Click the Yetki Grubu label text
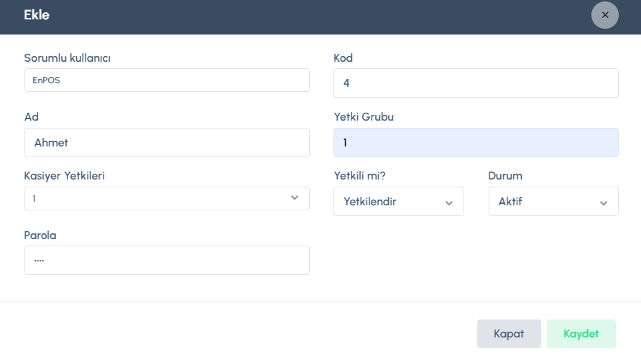Viewport: 641px width, 364px height. tap(364, 116)
